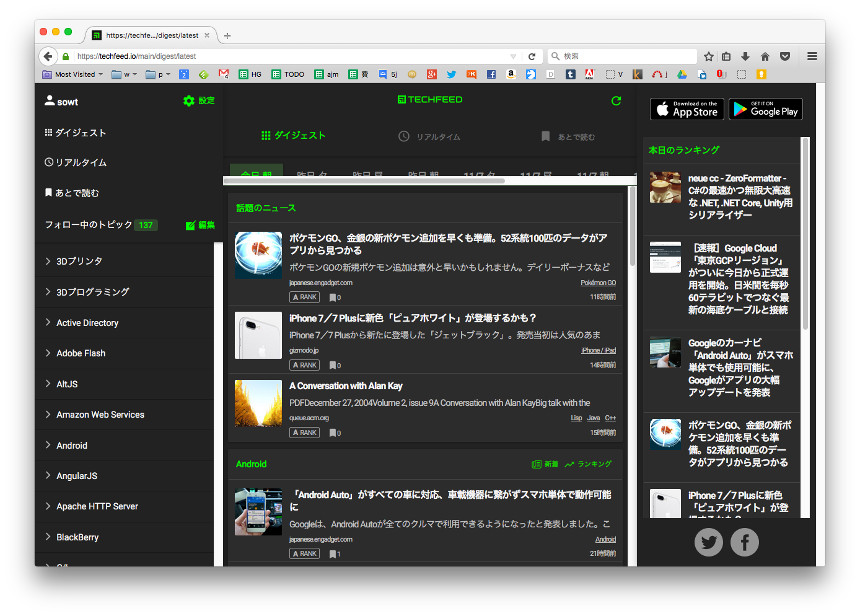
Task: Open URL history dropdown arrow
Action: 513,56
